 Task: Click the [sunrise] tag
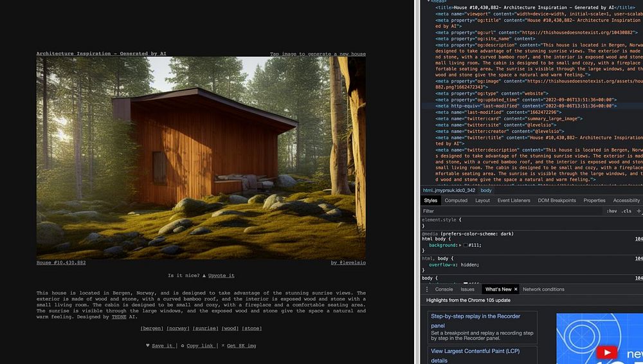(x=206, y=328)
